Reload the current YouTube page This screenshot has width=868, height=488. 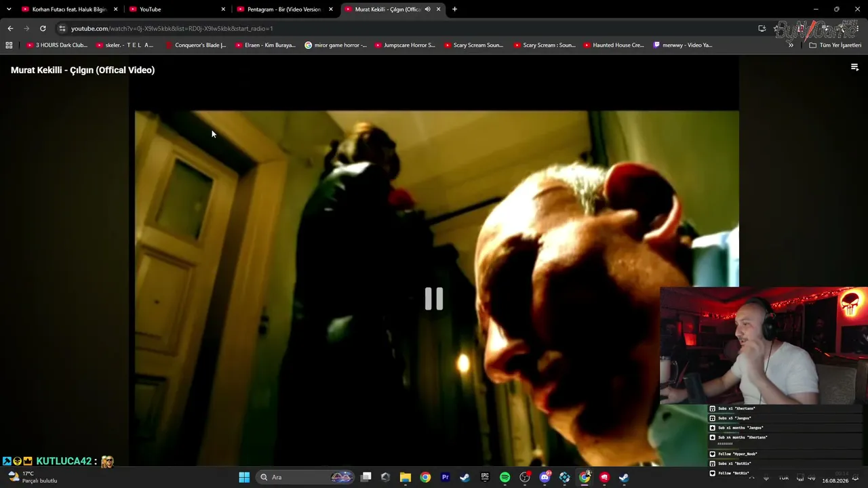coord(43,28)
